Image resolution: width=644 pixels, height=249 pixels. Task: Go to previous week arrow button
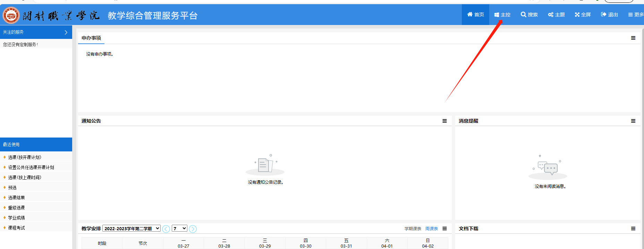click(x=166, y=229)
